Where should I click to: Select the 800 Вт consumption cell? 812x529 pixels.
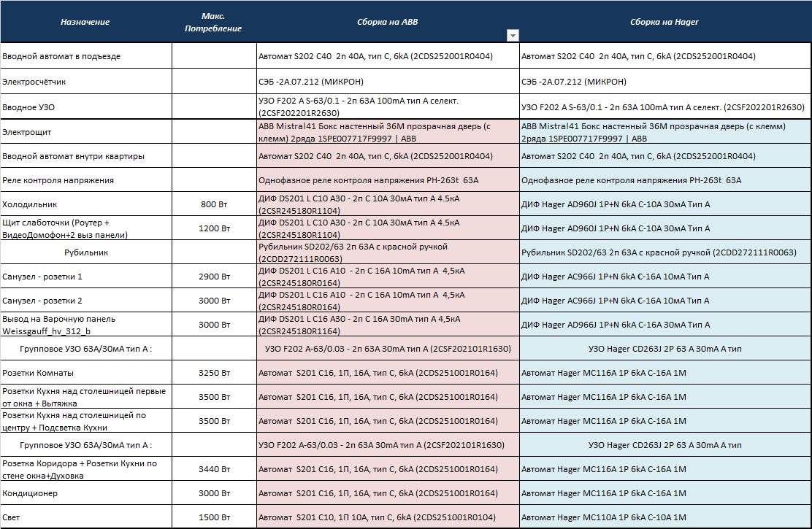point(214,204)
